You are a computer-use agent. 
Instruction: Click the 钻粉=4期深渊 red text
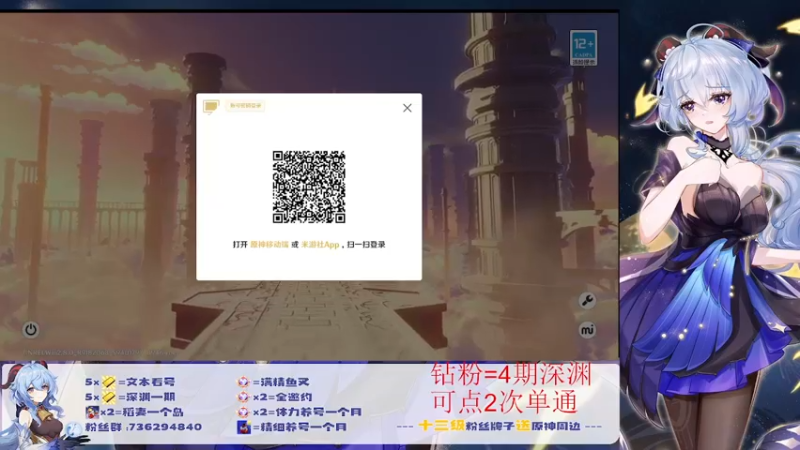[x=511, y=375]
